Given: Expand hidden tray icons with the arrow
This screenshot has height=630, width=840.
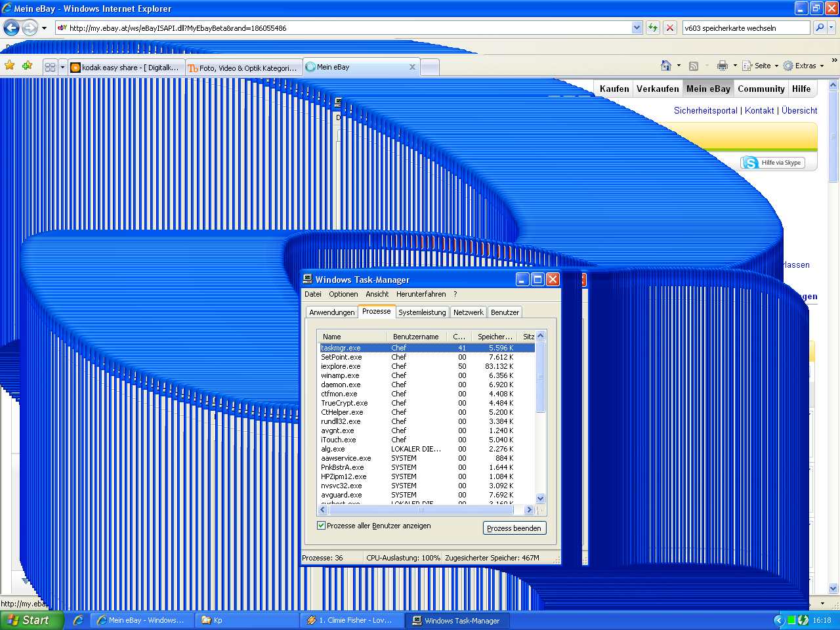Looking at the screenshot, I should 779,620.
